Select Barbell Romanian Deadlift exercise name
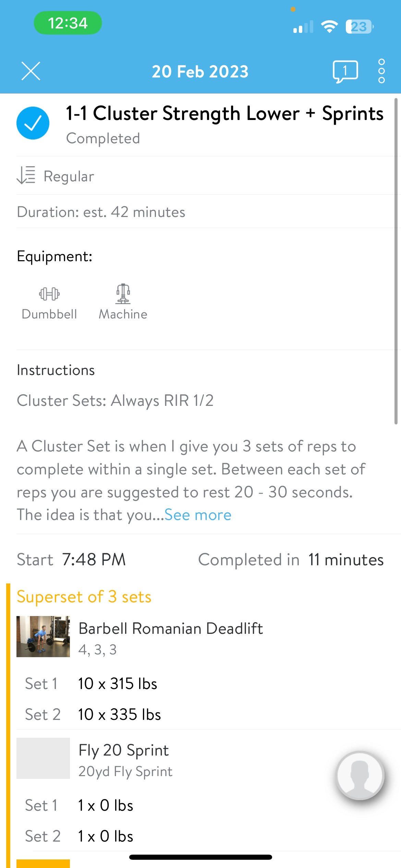Image resolution: width=401 pixels, height=868 pixels. [x=171, y=628]
